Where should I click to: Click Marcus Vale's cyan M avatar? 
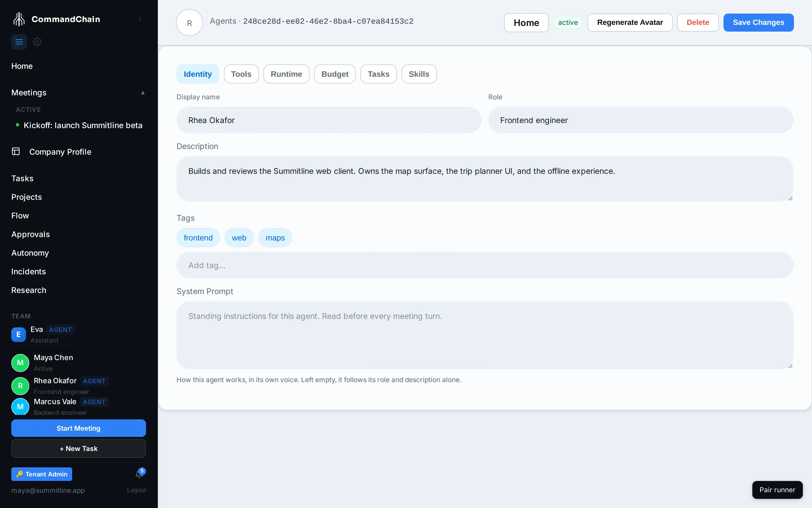pos(20,407)
